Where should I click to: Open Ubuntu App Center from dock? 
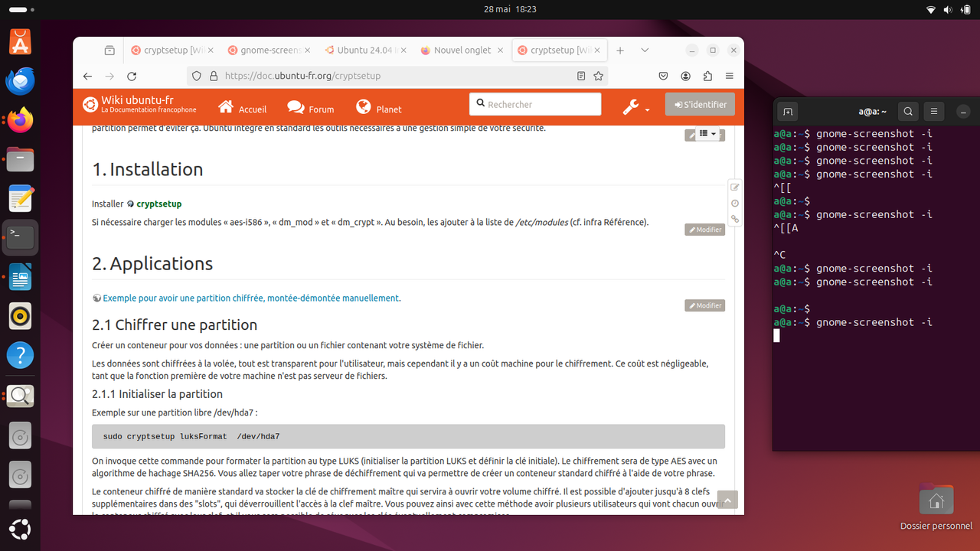(x=20, y=42)
